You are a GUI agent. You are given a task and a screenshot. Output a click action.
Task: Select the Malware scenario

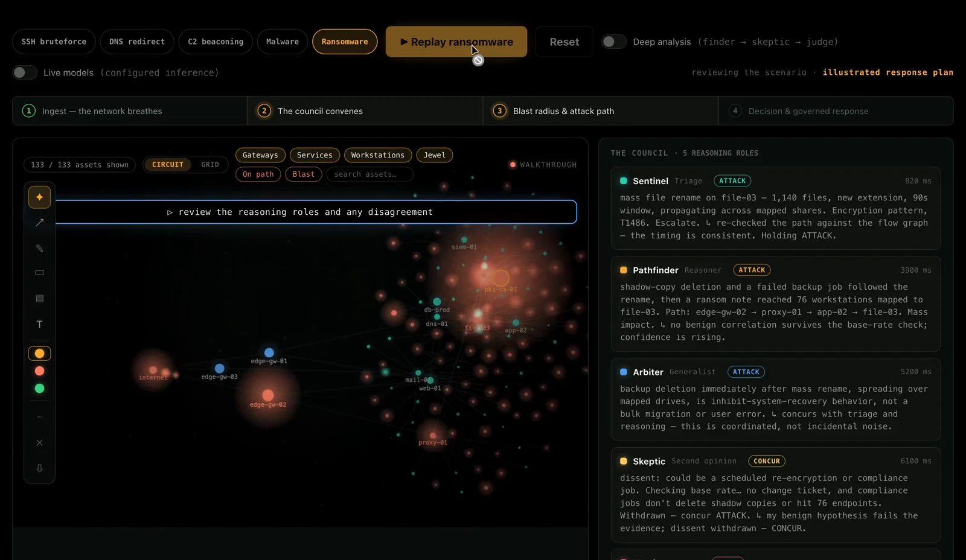pyautogui.click(x=283, y=42)
